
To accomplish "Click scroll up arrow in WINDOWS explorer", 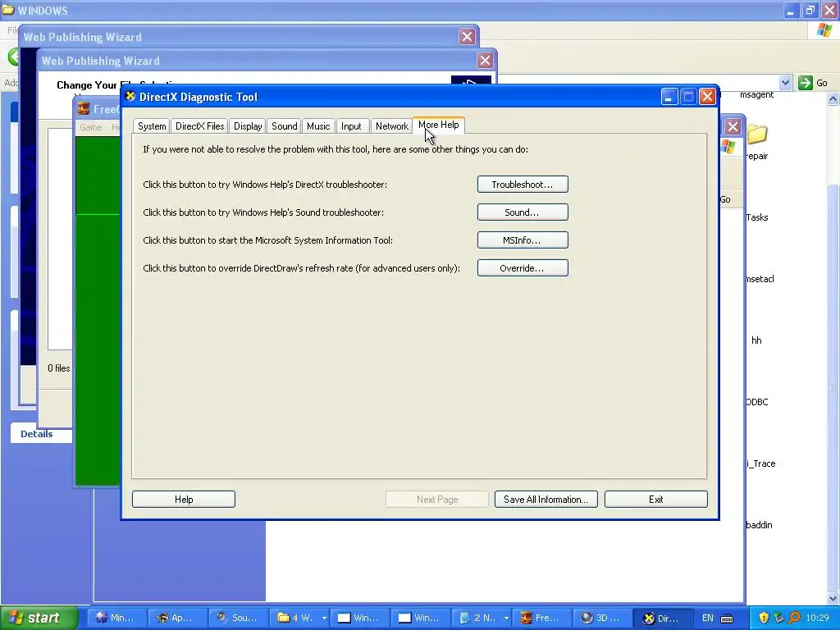I will (833, 98).
